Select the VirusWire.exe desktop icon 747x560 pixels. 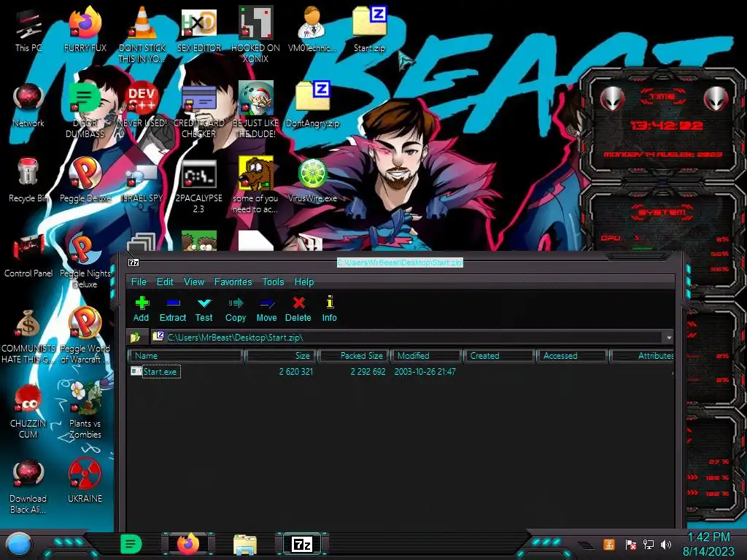(312, 180)
